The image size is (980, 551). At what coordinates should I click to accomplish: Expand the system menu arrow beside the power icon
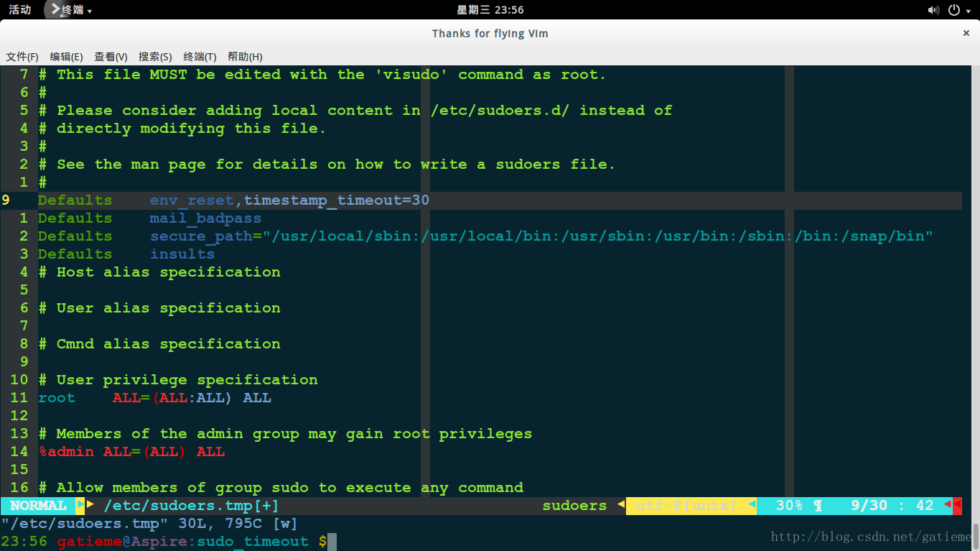pos(969,11)
